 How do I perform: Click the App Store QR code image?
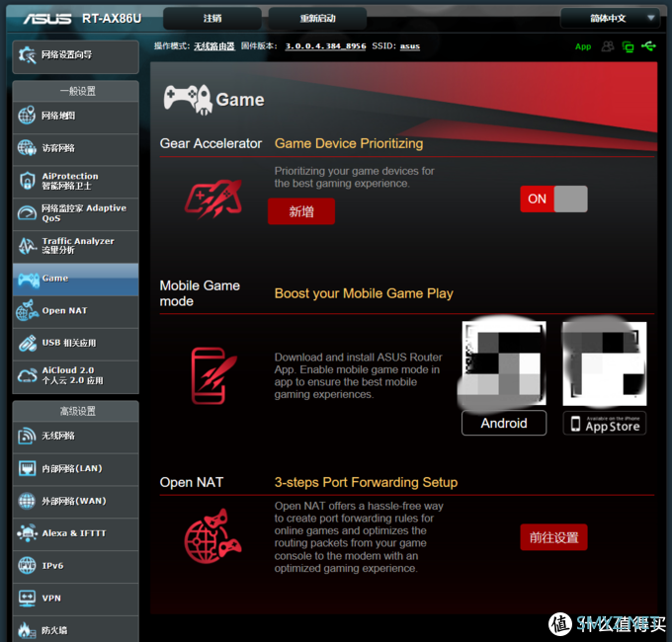pyautogui.click(x=605, y=363)
